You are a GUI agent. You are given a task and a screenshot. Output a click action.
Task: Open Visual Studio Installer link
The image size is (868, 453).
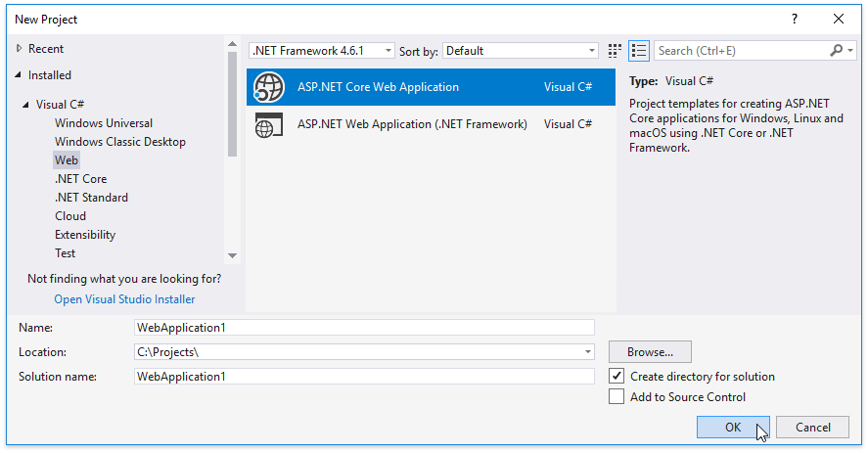(x=124, y=299)
